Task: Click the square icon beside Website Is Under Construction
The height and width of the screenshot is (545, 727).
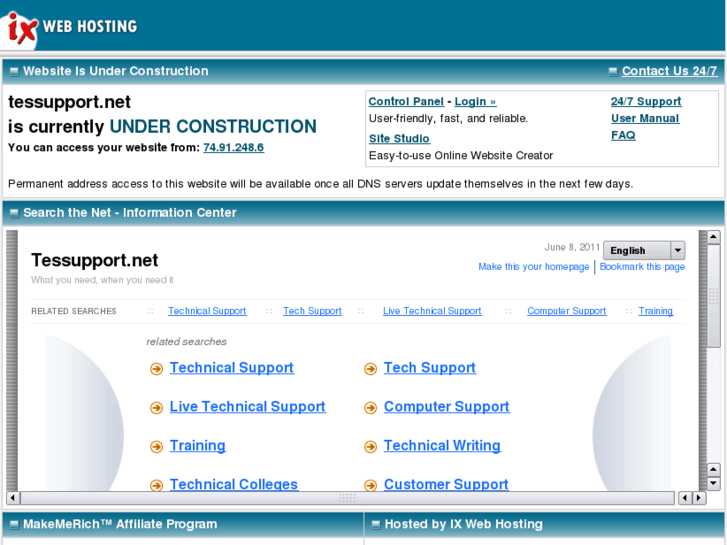Action: pyautogui.click(x=14, y=71)
